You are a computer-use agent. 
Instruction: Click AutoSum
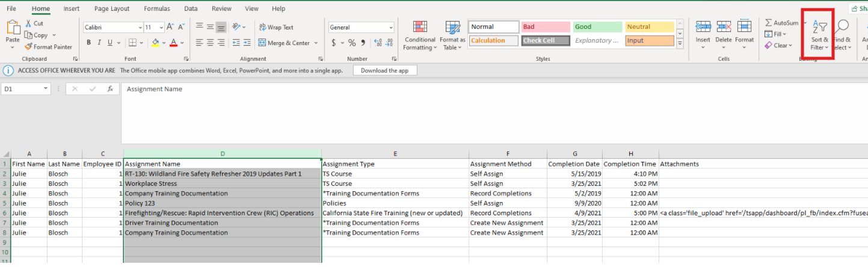(781, 23)
